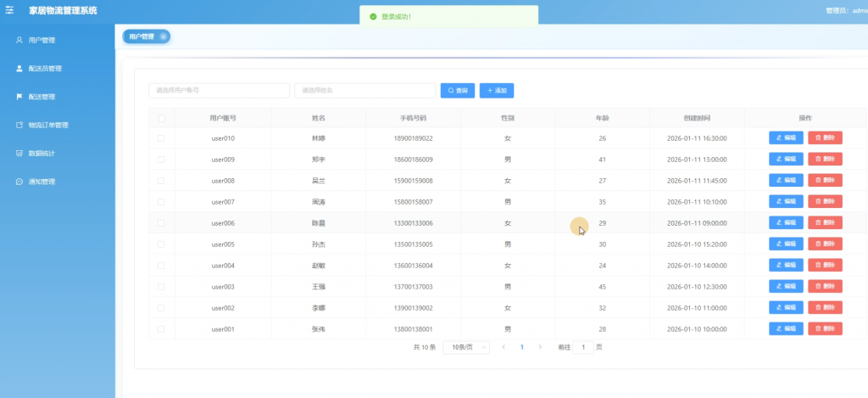
Task: Edit the user004 row
Action: pos(786,265)
